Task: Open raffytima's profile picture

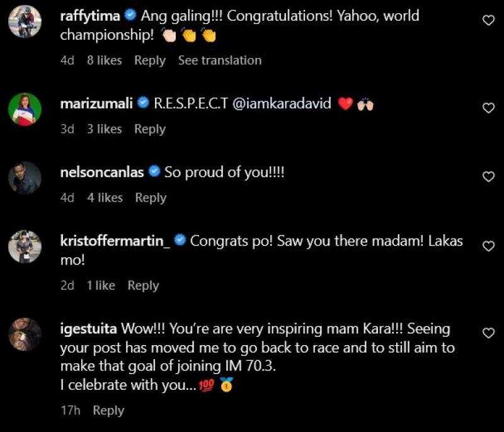Action: point(25,22)
